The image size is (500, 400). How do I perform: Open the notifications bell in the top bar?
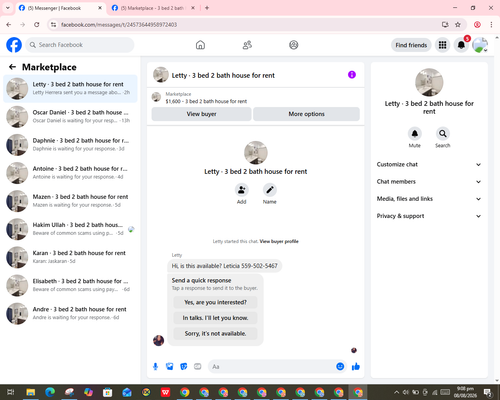(461, 45)
